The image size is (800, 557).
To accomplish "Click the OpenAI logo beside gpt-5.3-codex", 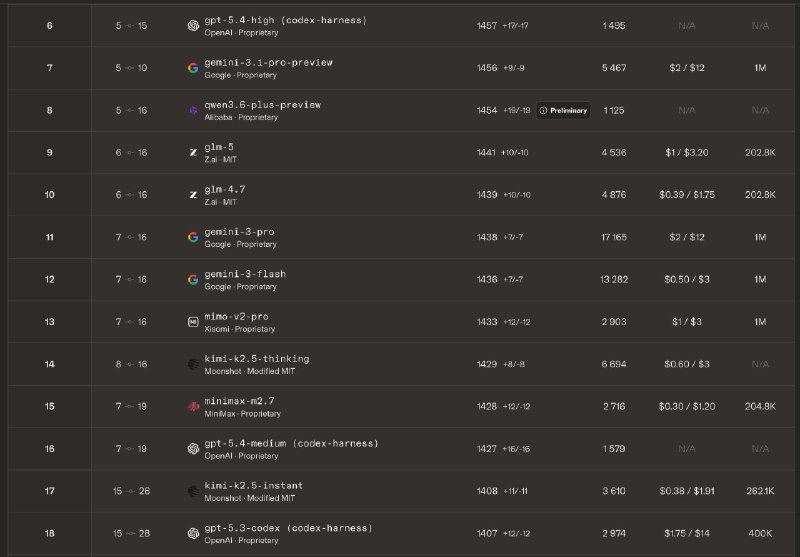I will (x=193, y=534).
